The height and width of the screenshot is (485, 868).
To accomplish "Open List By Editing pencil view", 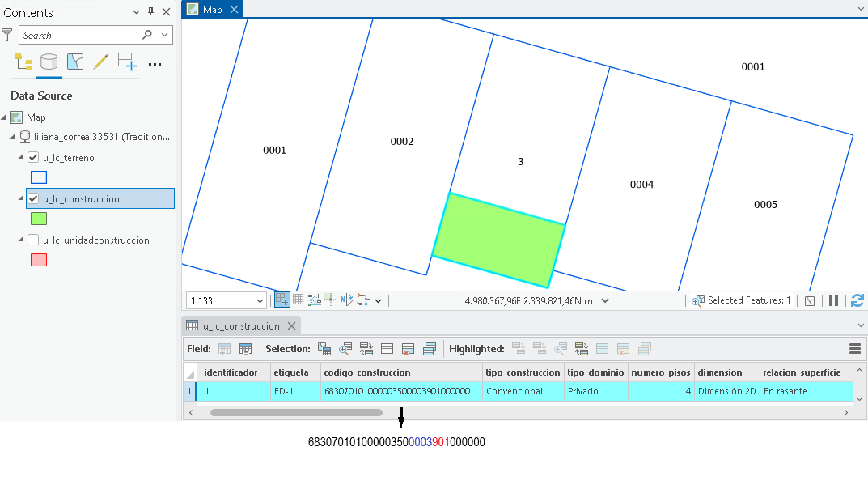I will (x=101, y=62).
